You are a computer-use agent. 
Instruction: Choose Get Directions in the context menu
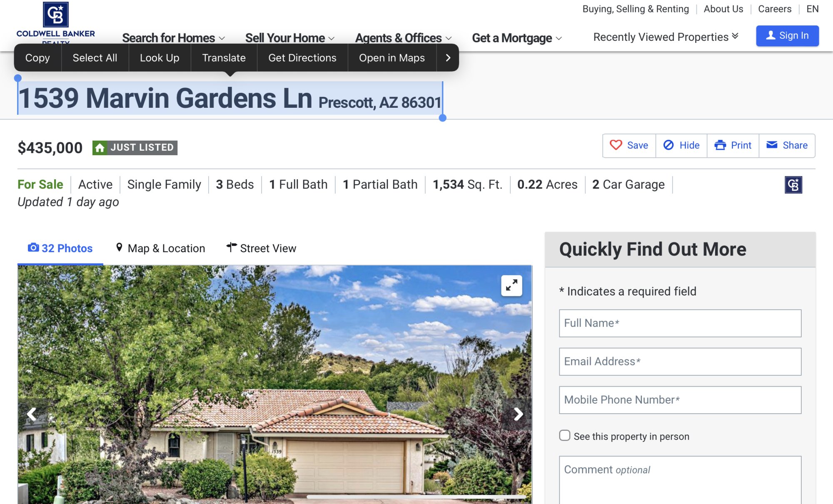302,58
